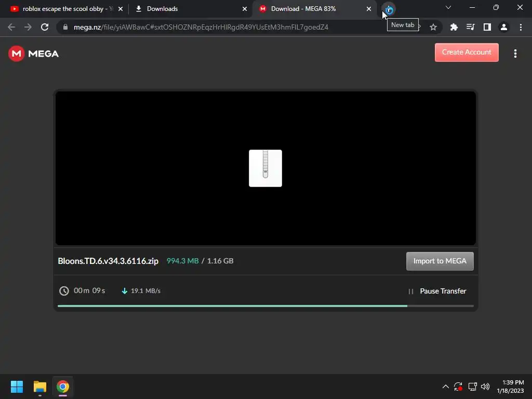Open the tab search dropdown arrow
The width and height of the screenshot is (532, 399).
point(448,7)
